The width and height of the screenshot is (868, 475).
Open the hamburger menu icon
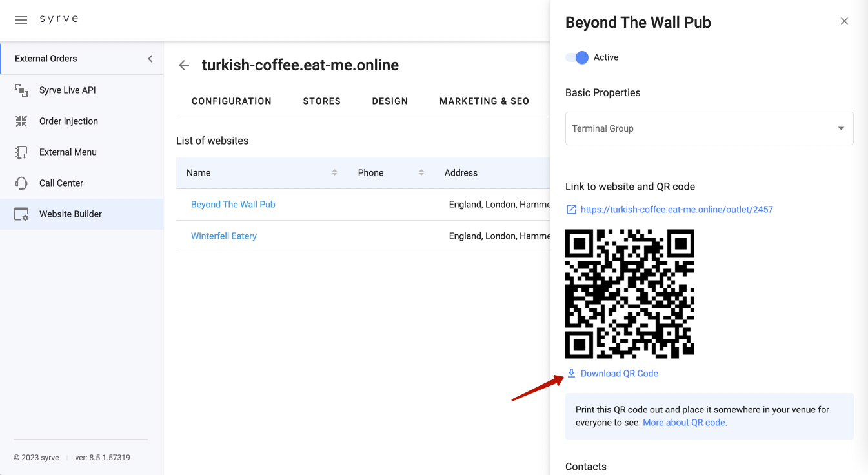[21, 20]
